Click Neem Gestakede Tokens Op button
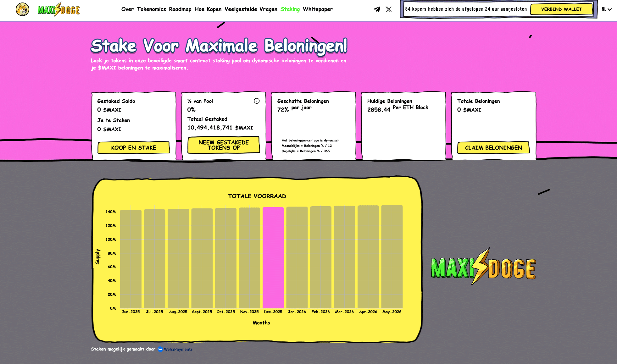 [224, 145]
